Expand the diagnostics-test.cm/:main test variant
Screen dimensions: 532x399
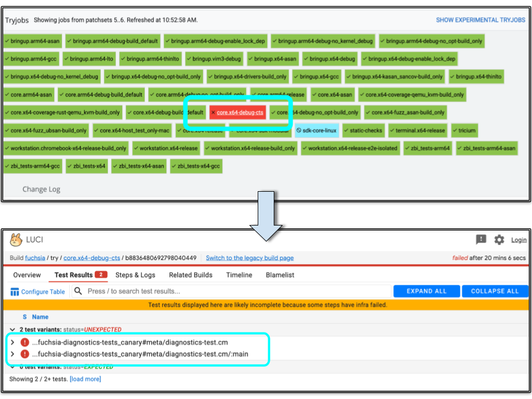tap(12, 354)
